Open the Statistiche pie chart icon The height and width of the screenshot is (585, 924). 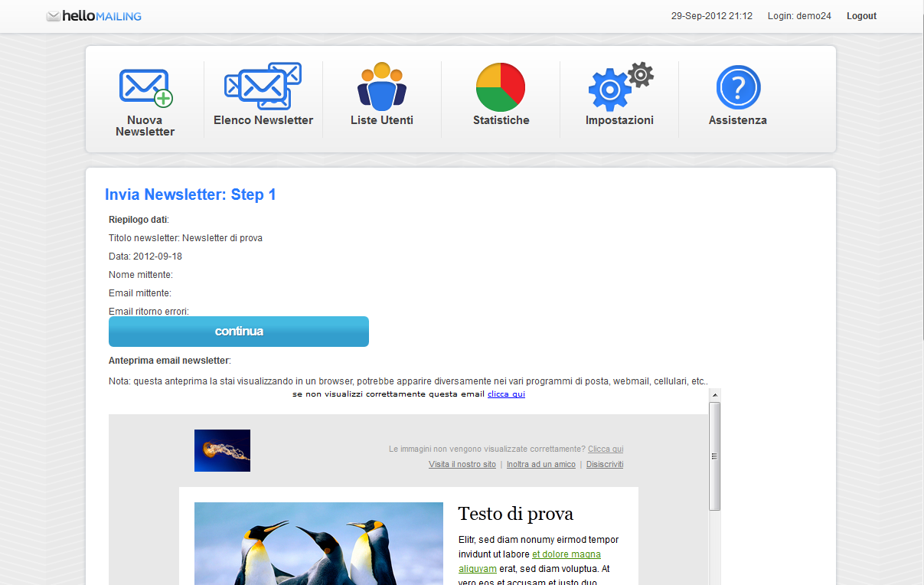click(x=501, y=87)
